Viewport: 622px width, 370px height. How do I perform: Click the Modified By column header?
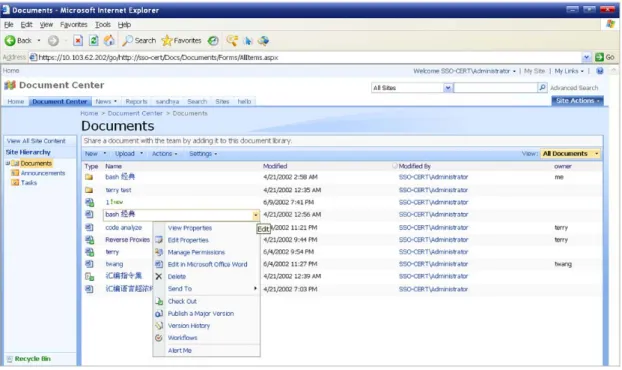tap(415, 166)
